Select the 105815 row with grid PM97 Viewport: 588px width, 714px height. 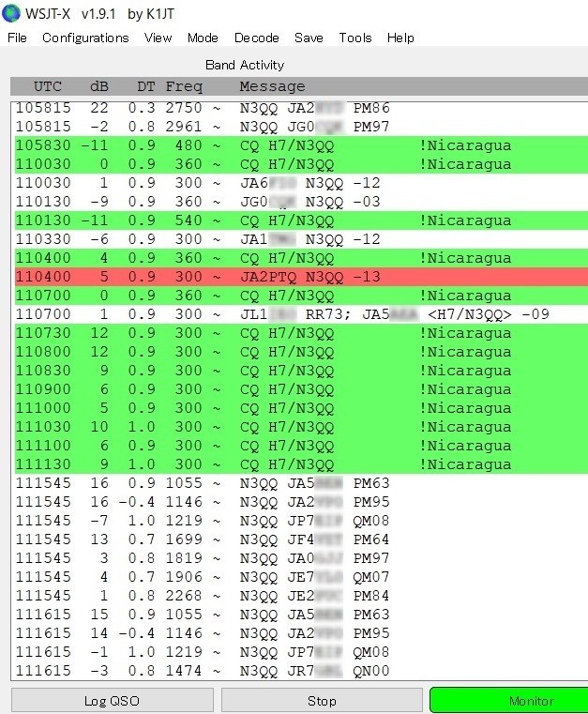(x=301, y=127)
